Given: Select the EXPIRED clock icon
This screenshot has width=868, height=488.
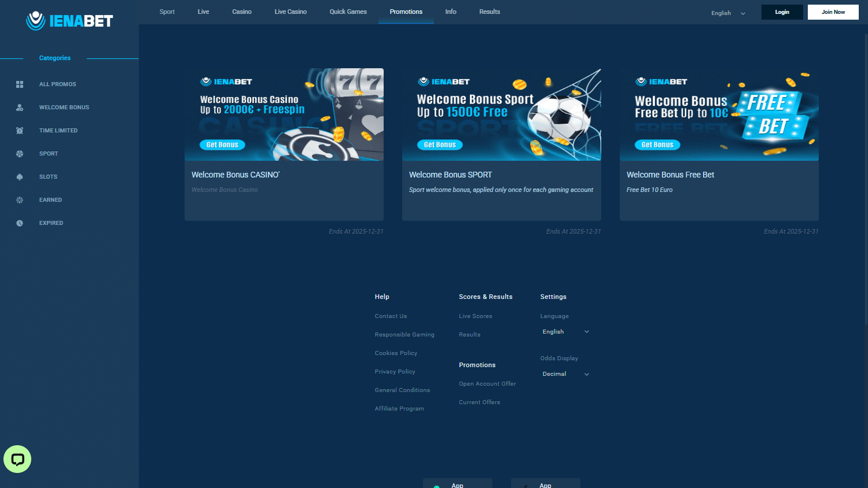Looking at the screenshot, I should (19, 223).
